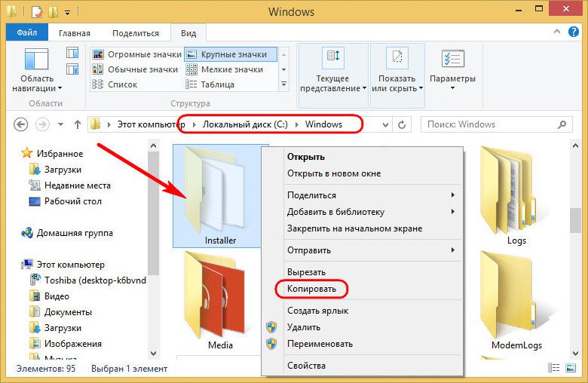Image resolution: width=588 pixels, height=383 pixels.
Task: Click the Back arrow navigation button
Action: pos(20,124)
